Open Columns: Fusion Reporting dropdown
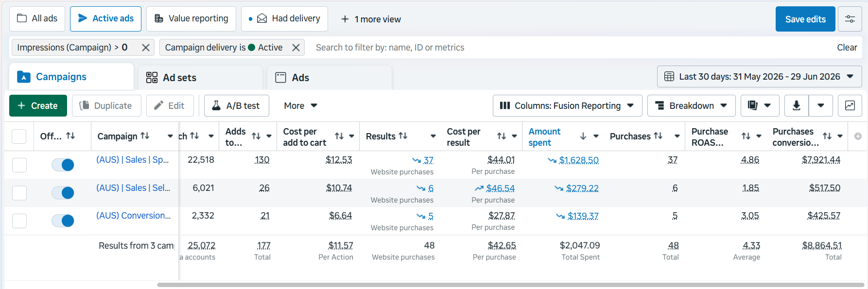This screenshot has height=289, width=868. (x=567, y=105)
